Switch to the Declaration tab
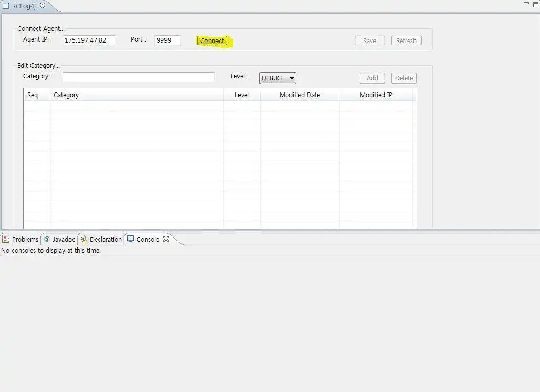 (x=101, y=239)
